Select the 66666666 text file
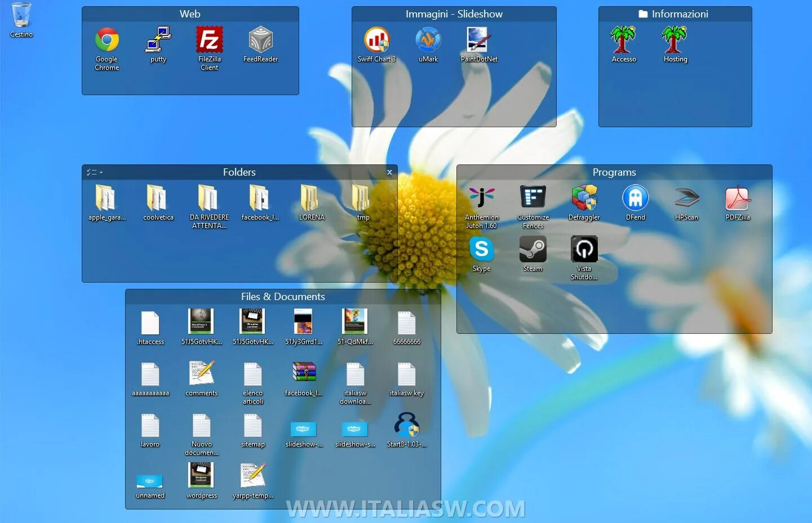 [407, 327]
